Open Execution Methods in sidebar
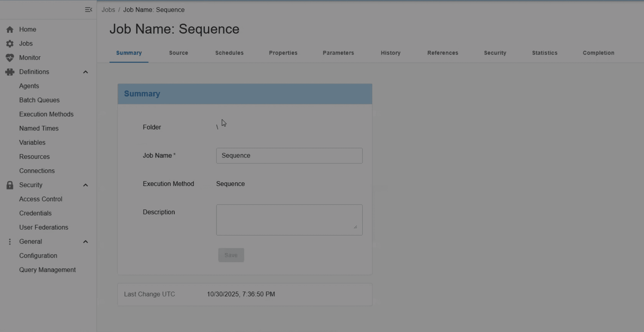Viewport: 644px width, 332px height. click(x=46, y=114)
